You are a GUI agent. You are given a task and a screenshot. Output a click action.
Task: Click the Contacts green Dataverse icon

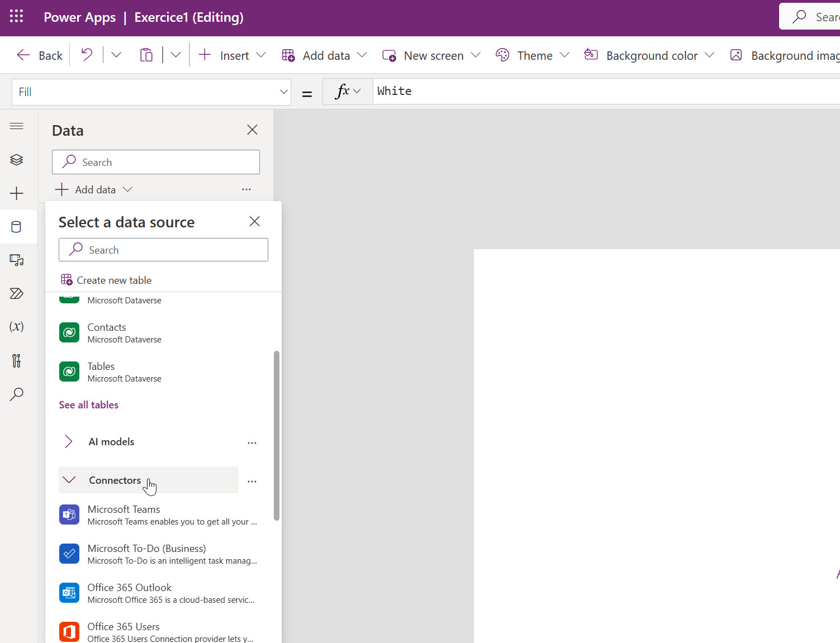tap(69, 332)
